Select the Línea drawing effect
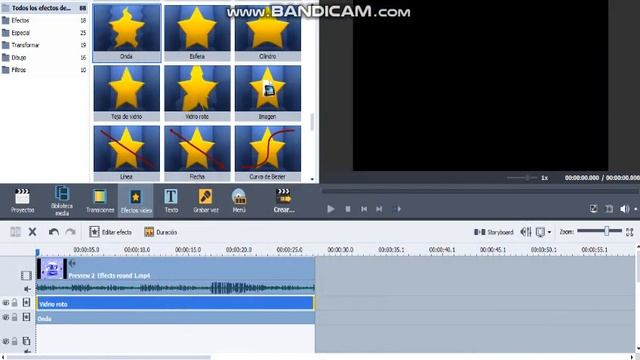640x360 pixels. 127,153
